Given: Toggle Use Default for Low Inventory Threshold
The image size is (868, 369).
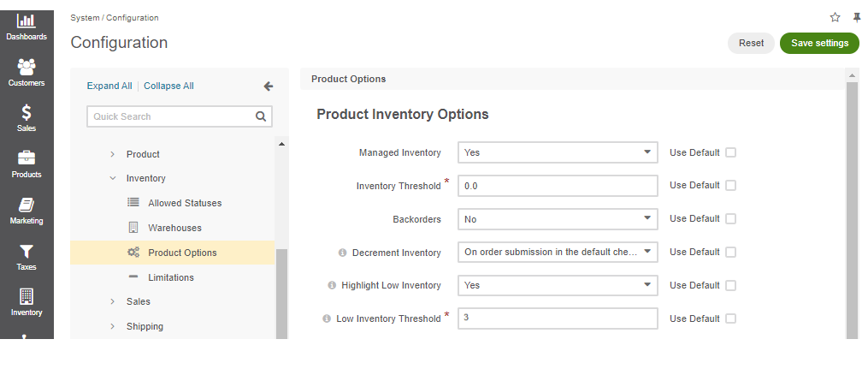Looking at the screenshot, I should (730, 318).
